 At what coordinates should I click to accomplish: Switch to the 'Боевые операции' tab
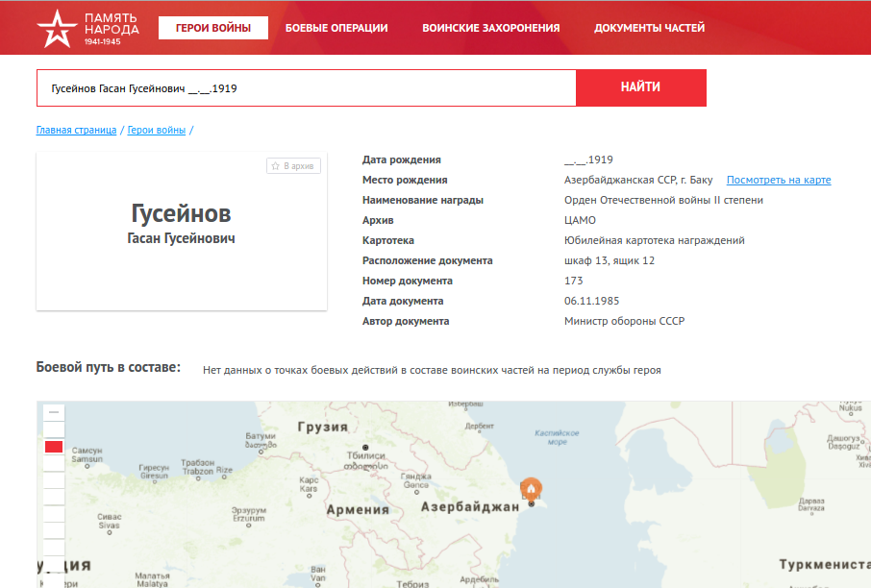pyautogui.click(x=336, y=28)
